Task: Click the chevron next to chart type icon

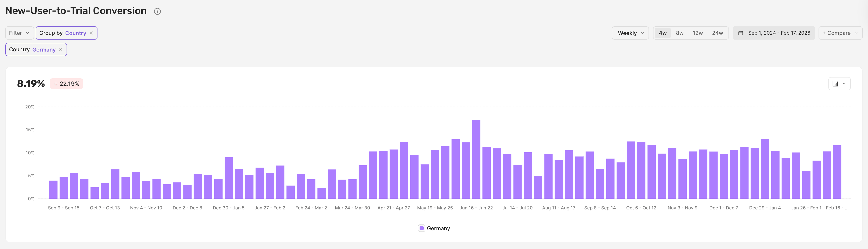Action: point(844,84)
